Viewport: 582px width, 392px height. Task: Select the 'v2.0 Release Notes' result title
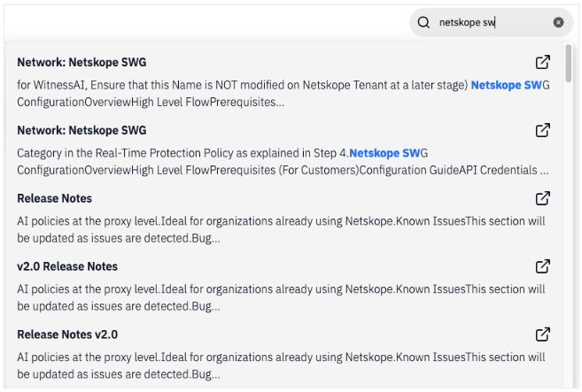pos(67,267)
